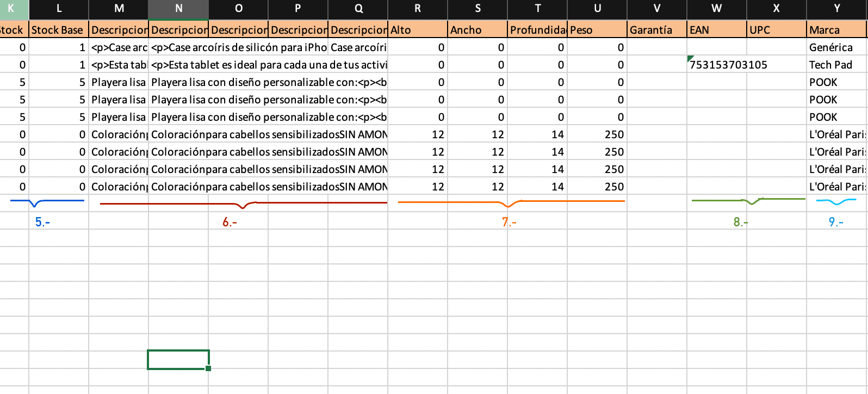Click the 'Ancho' header cell
The image size is (868, 394).
(x=478, y=30)
